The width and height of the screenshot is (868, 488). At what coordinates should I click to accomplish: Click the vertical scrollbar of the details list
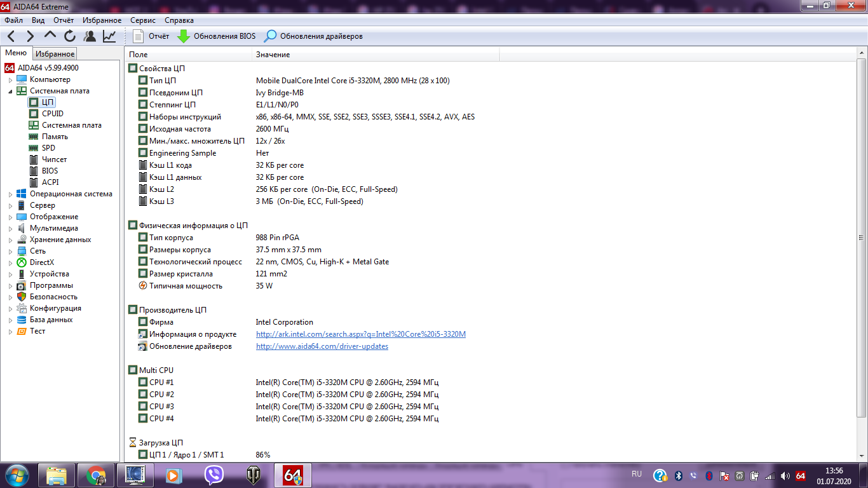click(862, 239)
